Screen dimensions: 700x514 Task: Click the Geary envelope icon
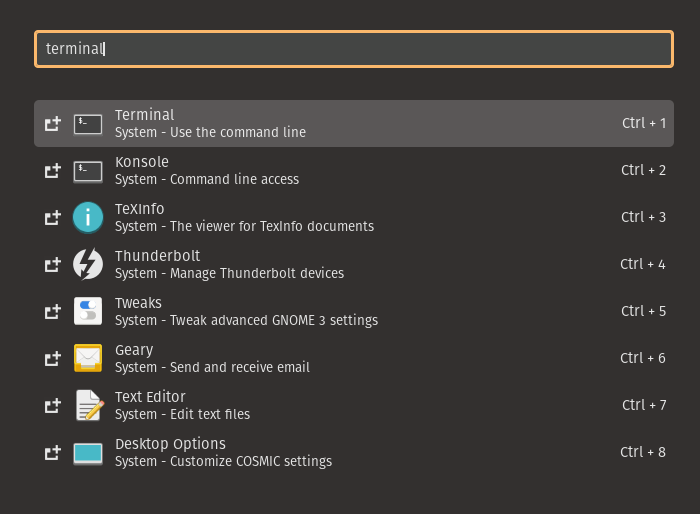click(x=88, y=358)
